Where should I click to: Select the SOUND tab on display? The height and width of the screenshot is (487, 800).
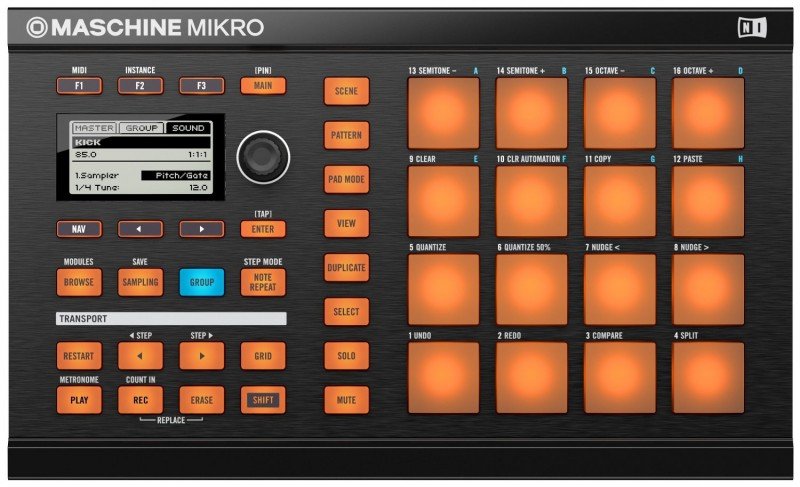click(187, 128)
